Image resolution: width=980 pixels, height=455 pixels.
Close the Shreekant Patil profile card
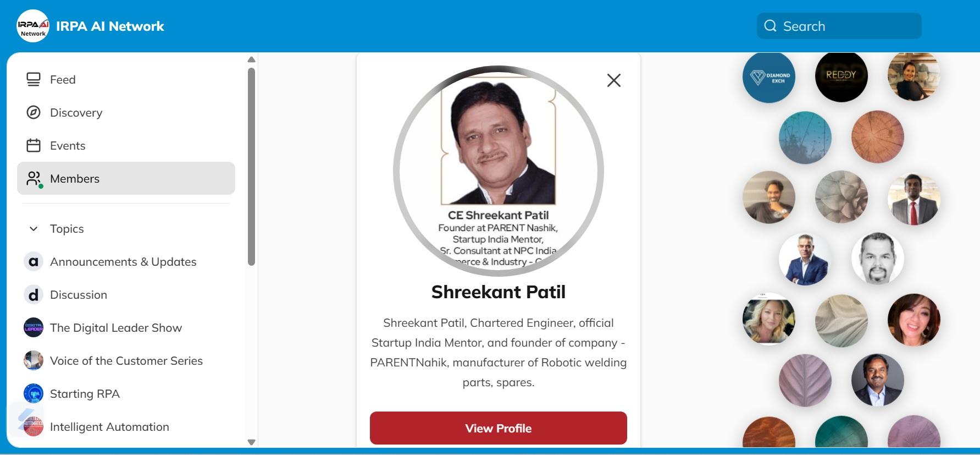(614, 80)
